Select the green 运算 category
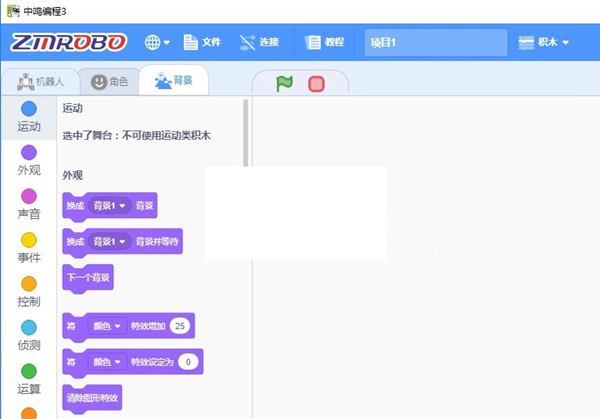 click(x=29, y=379)
